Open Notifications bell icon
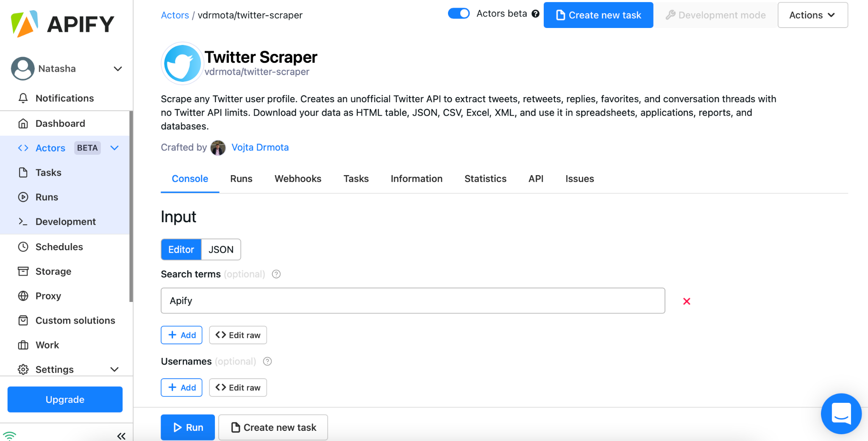This screenshot has width=868, height=441. [x=23, y=98]
